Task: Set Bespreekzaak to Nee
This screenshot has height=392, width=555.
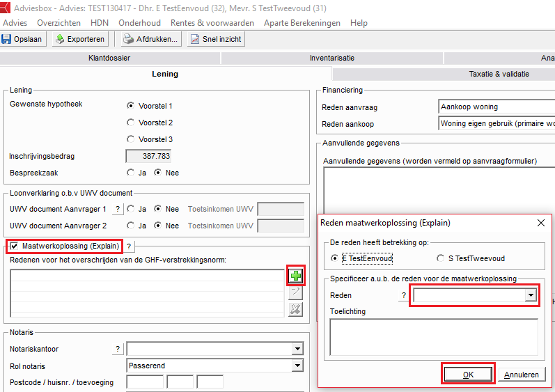Action: (157, 173)
